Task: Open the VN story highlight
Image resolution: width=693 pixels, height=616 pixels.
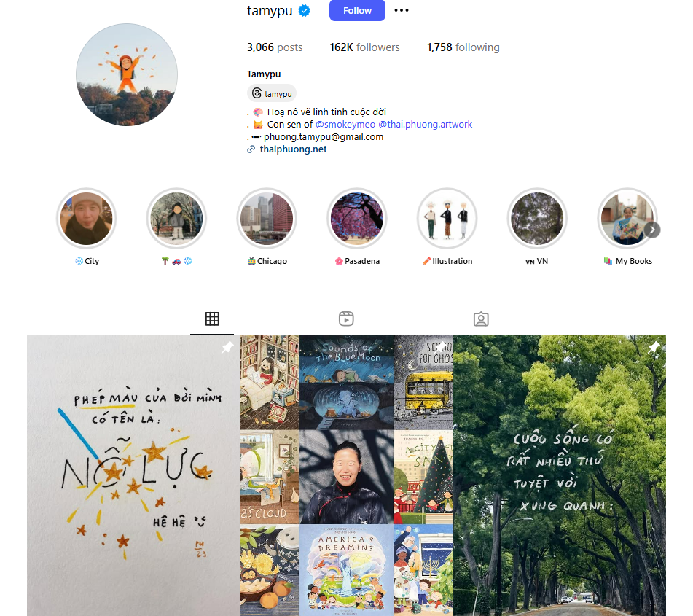Action: click(537, 219)
